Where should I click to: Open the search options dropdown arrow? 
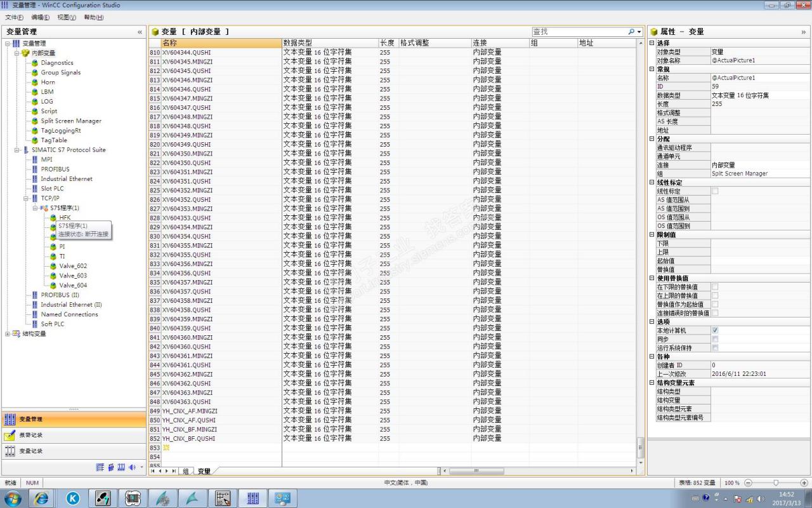[638, 31]
